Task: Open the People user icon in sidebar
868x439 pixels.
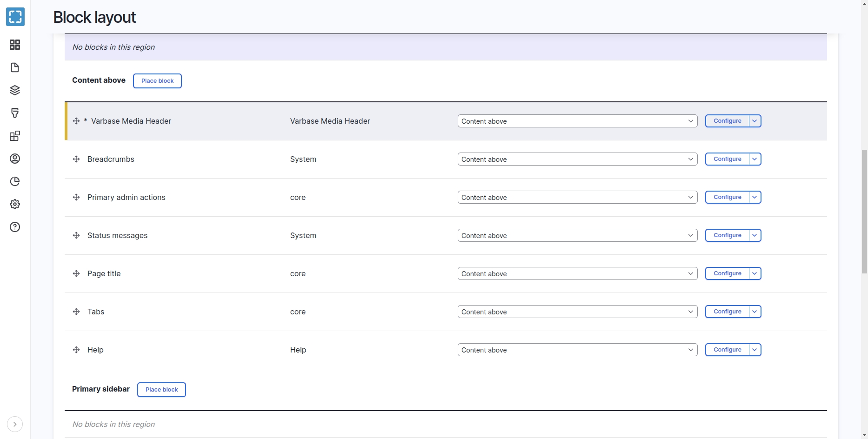Action: 15,159
